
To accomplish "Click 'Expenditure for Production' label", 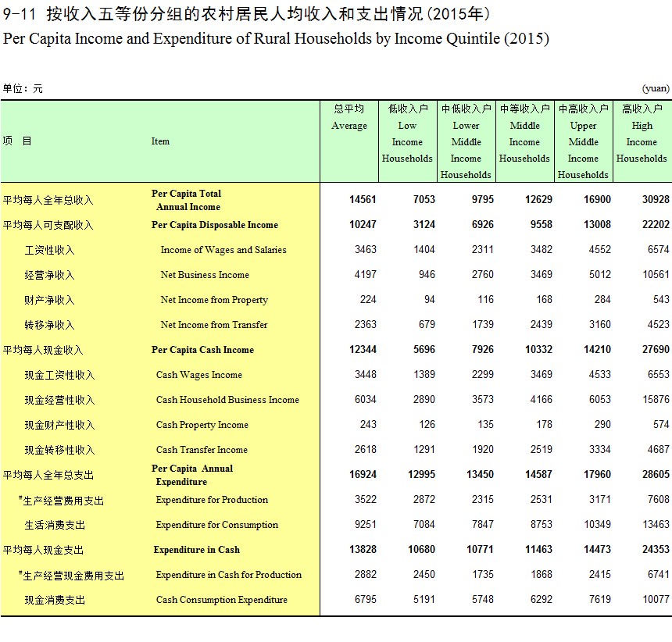I will coord(212,500).
